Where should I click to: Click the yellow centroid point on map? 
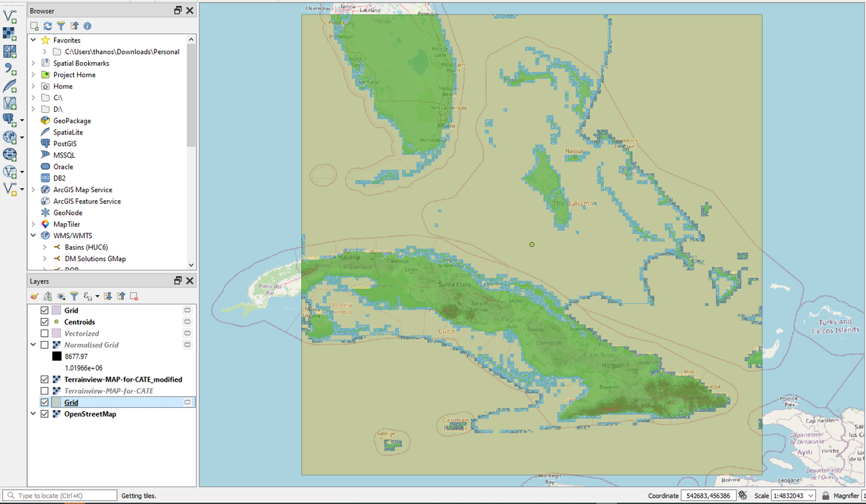coord(532,244)
